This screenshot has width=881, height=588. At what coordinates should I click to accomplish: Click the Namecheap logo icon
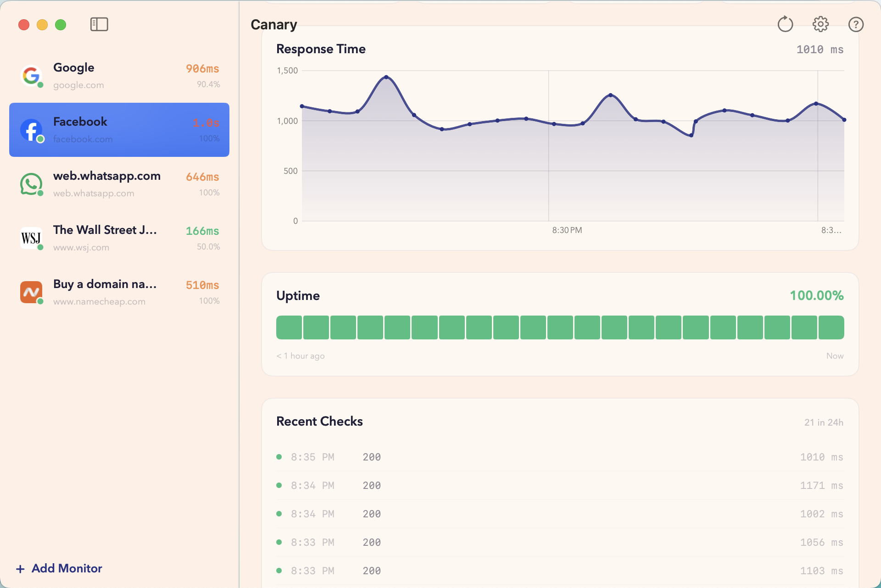pyautogui.click(x=31, y=292)
